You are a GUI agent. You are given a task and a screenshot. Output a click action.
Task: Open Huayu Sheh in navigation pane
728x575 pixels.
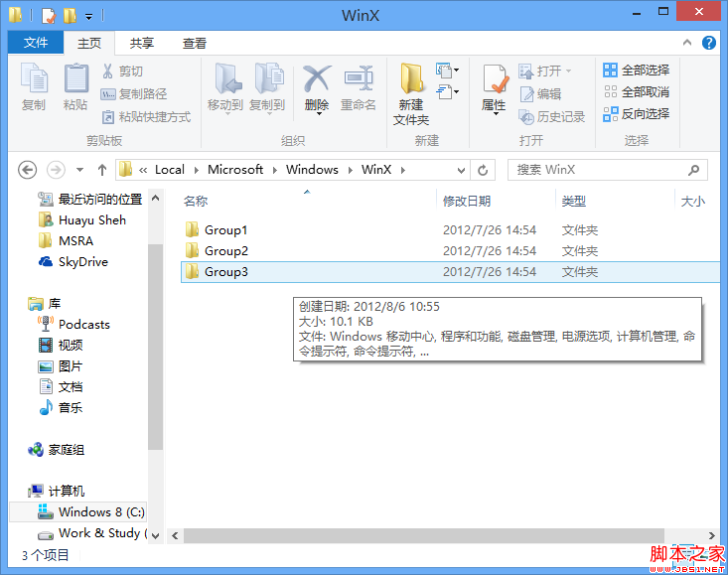(x=82, y=220)
